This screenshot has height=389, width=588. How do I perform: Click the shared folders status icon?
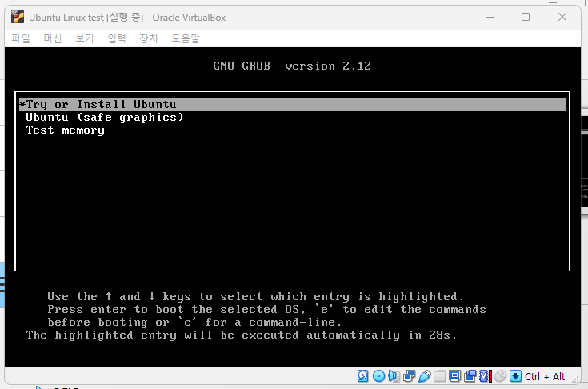point(439,376)
